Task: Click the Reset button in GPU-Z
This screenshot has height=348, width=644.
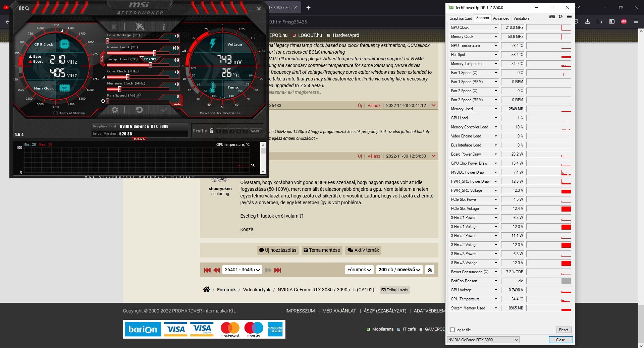Action: pyautogui.click(x=563, y=330)
